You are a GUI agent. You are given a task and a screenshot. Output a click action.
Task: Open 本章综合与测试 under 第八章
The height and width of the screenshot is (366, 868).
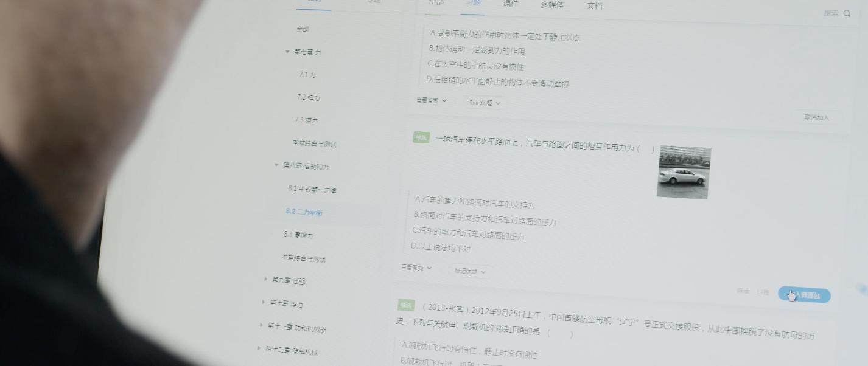click(x=303, y=258)
